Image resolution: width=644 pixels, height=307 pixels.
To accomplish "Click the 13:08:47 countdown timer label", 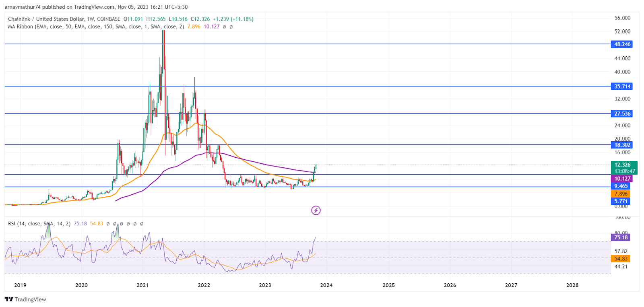I will [624, 171].
